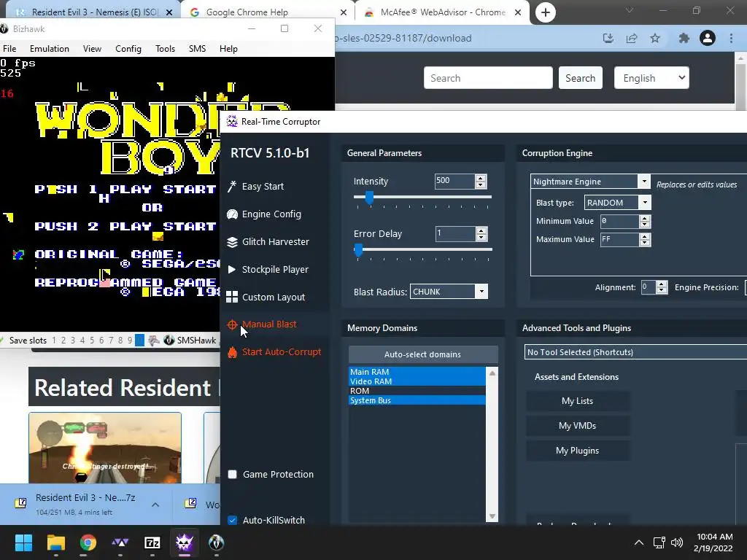747x560 pixels.
Task: Click webpage Search input field
Action: point(488,78)
